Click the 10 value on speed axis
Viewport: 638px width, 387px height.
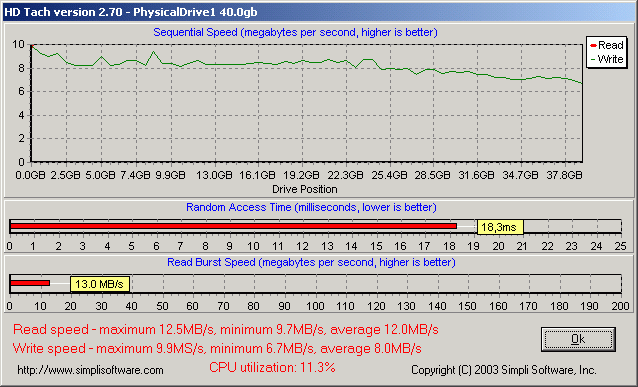18,44
